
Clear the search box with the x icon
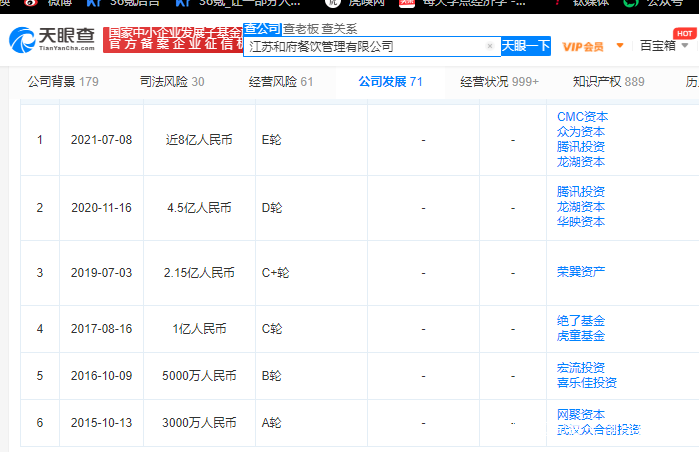489,46
